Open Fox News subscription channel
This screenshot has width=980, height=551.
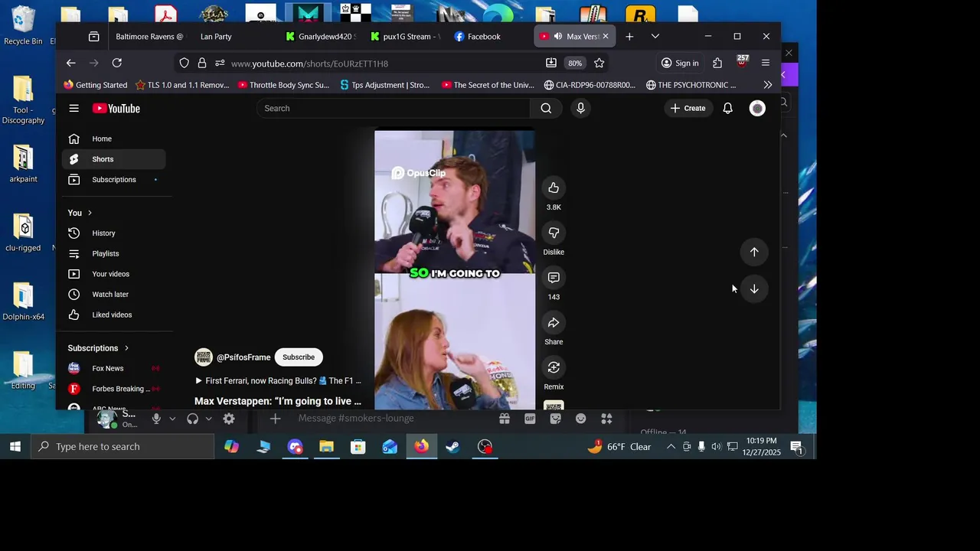[x=114, y=368]
